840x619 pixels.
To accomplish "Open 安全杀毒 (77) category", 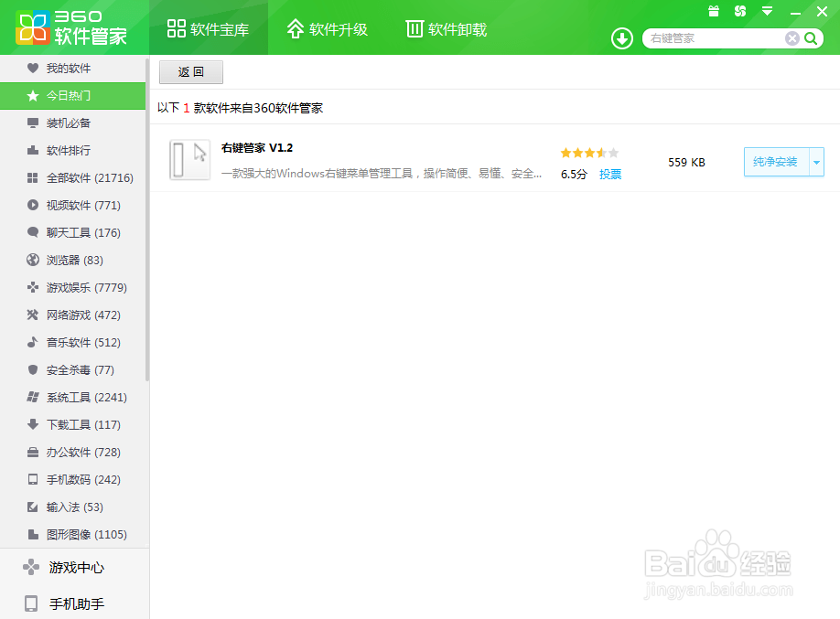I will click(73, 370).
